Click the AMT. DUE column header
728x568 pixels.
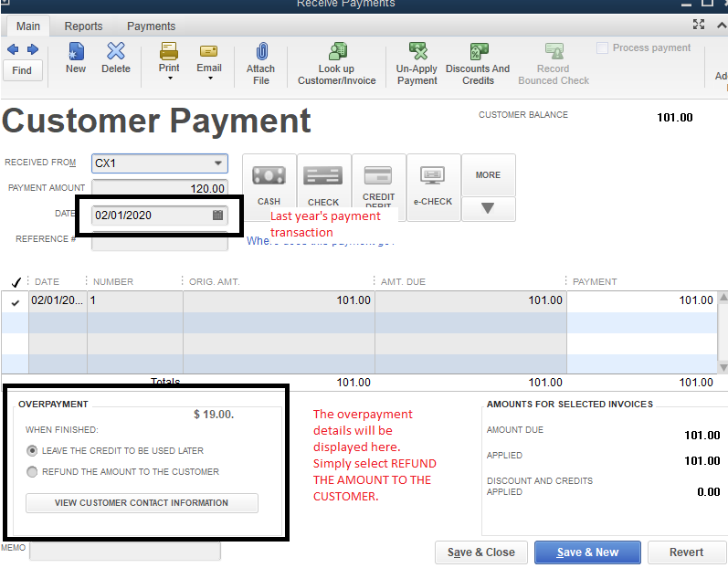(x=403, y=281)
